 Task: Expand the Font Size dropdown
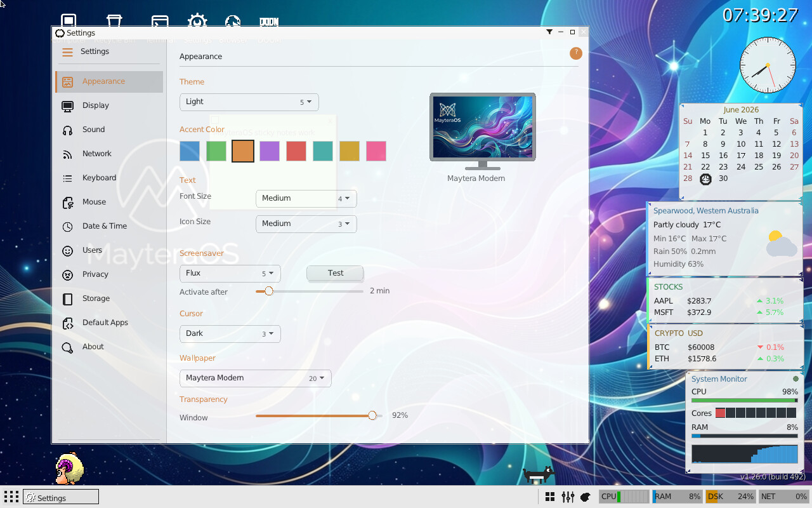coord(306,198)
